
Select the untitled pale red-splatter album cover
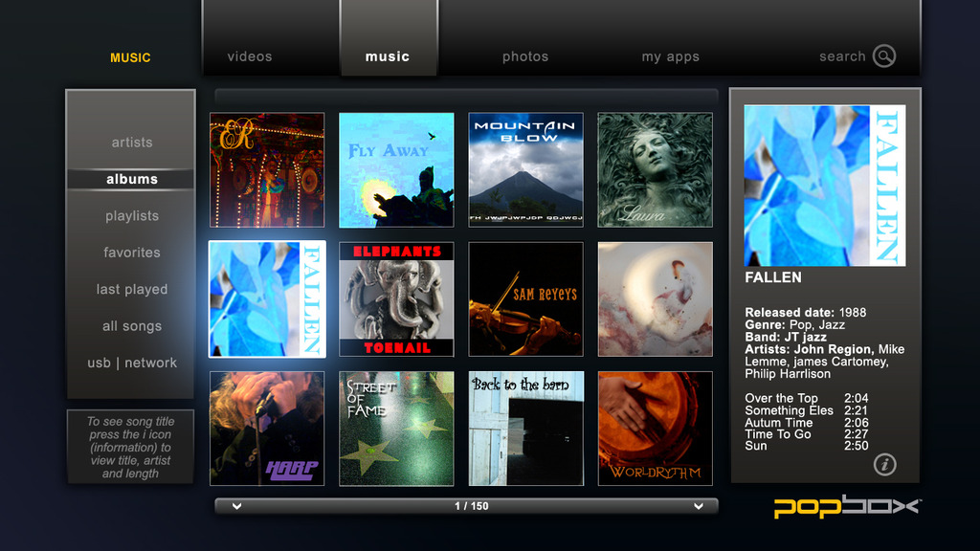coord(655,299)
